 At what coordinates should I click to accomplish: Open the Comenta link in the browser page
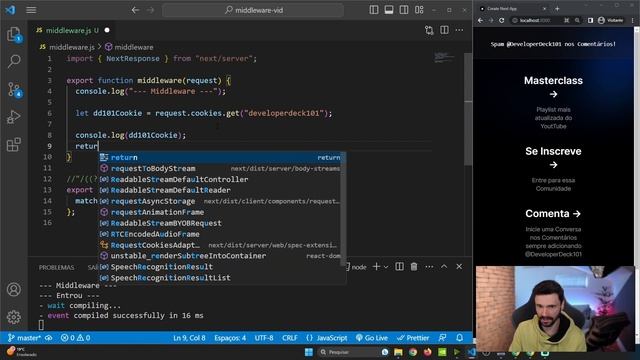(553, 213)
